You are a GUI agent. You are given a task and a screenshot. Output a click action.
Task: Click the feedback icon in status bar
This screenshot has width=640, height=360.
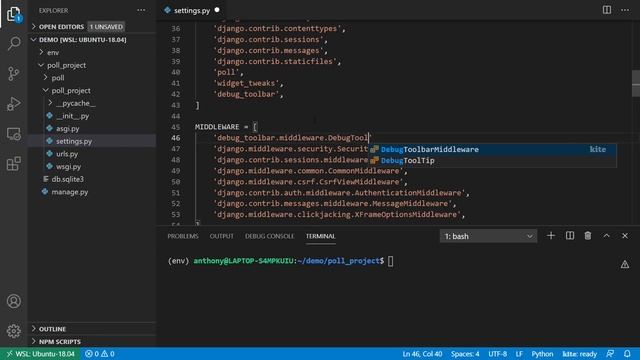[x=610, y=354]
